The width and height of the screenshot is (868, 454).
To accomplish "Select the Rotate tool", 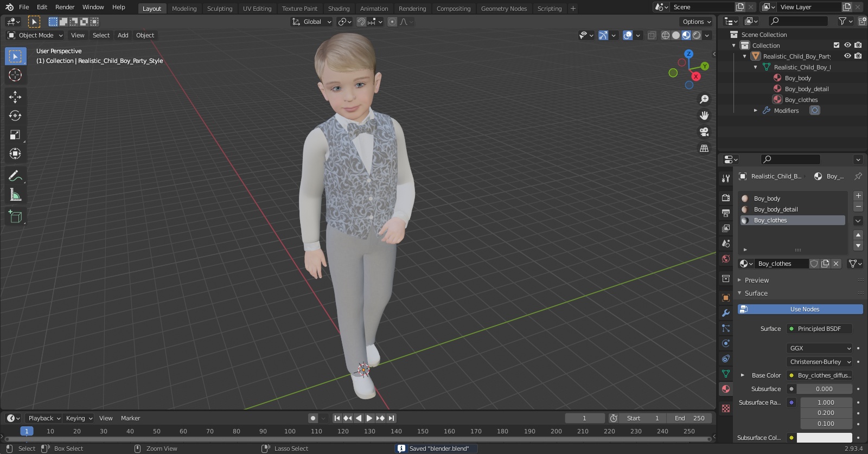I will point(15,116).
